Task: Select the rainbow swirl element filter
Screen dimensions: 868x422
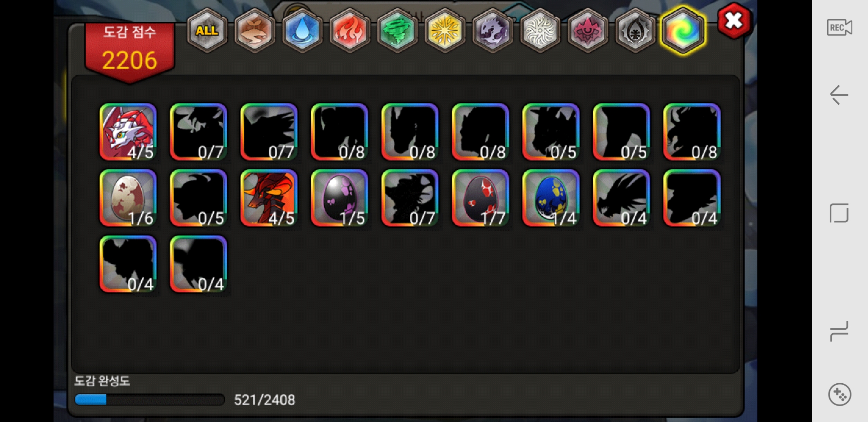Action: click(x=683, y=31)
